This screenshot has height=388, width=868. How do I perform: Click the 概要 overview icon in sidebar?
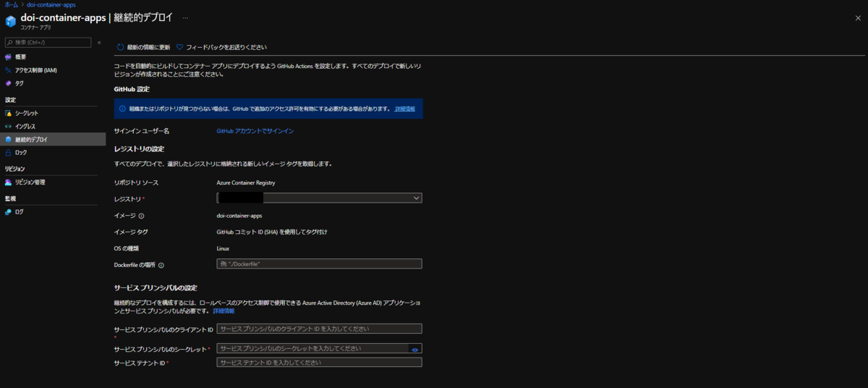tap(9, 56)
